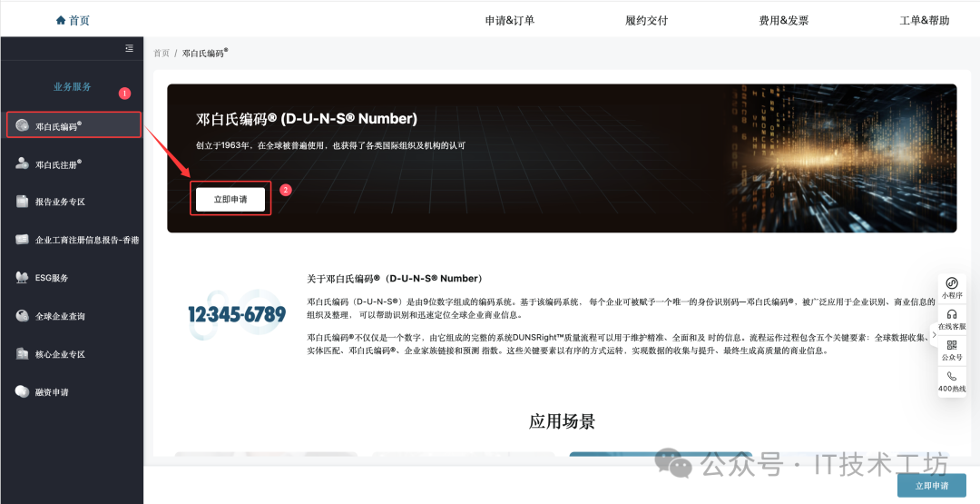Click the 关于邓白氏编码 section heading
This screenshot has width=980, height=504.
(395, 278)
